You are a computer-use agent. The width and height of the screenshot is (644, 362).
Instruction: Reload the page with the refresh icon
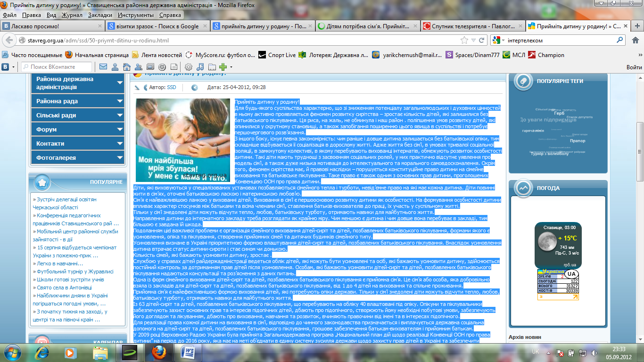(x=482, y=41)
